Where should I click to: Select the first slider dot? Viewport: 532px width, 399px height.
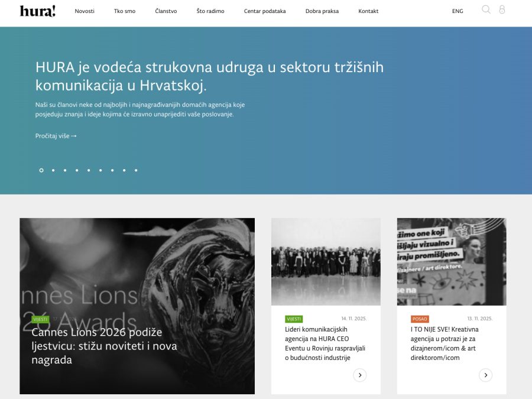point(41,170)
